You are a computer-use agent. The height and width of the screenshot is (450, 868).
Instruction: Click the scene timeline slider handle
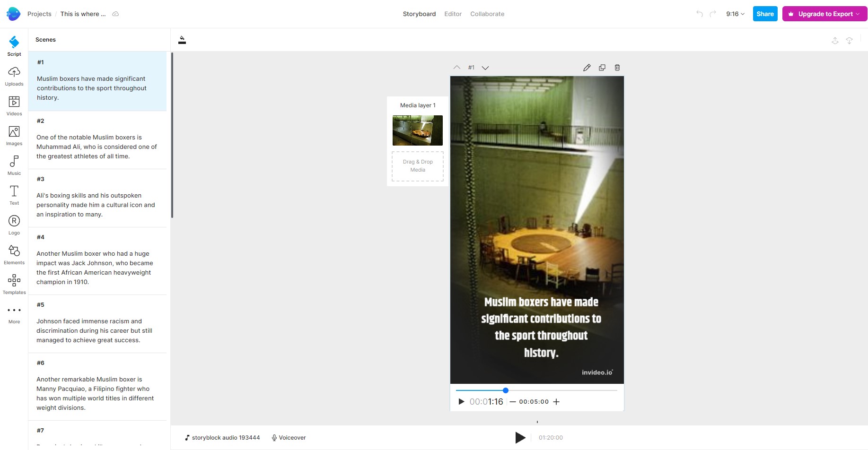(506, 390)
